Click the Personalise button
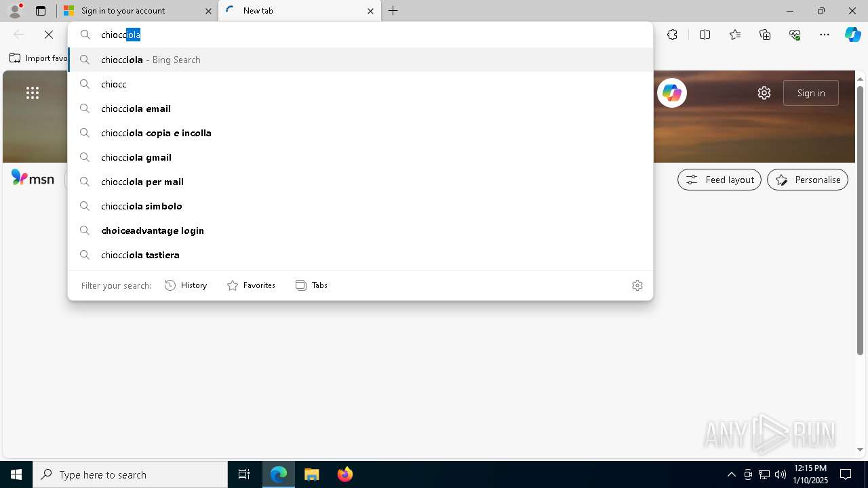Viewport: 868px width, 488px height. click(x=808, y=180)
